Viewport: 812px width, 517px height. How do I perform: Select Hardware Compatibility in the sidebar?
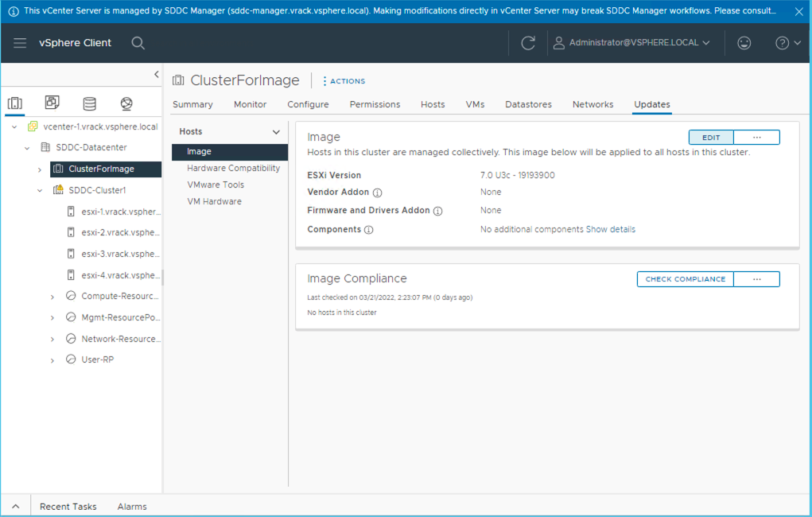tap(233, 168)
